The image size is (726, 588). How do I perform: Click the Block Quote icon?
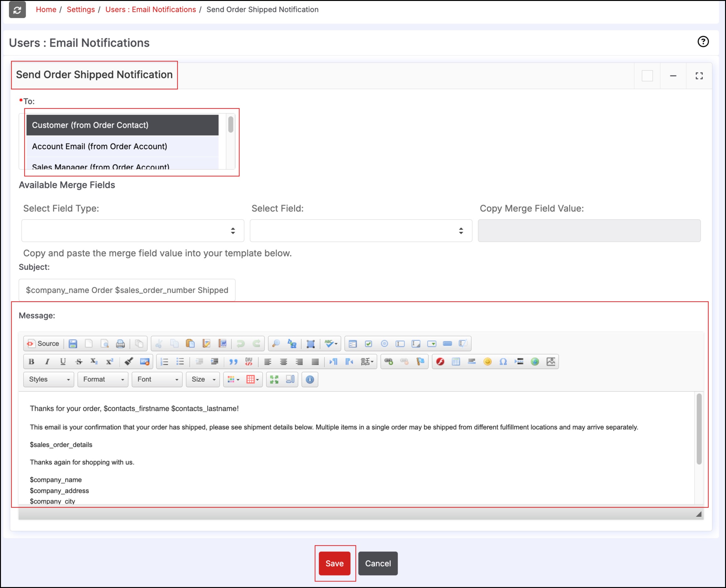pyautogui.click(x=233, y=361)
